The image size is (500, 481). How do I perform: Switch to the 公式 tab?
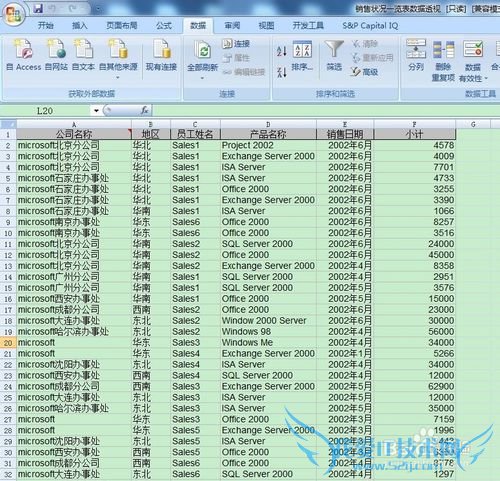[164, 26]
